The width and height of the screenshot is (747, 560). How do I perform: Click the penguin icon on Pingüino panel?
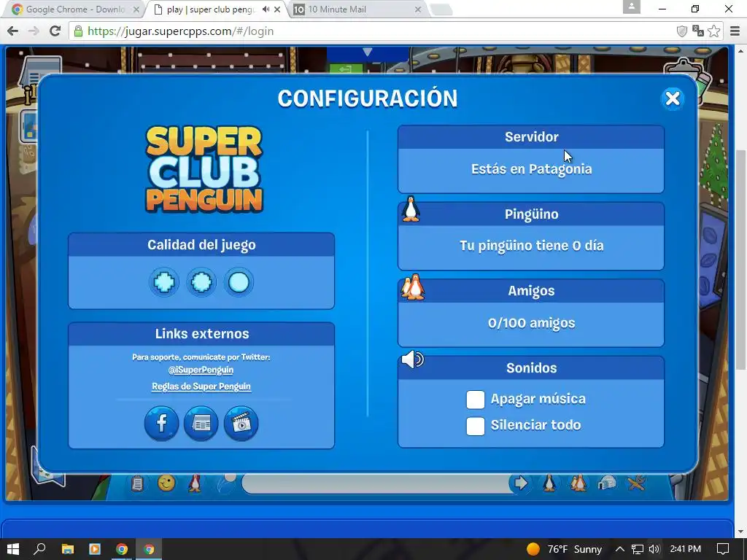pos(411,209)
